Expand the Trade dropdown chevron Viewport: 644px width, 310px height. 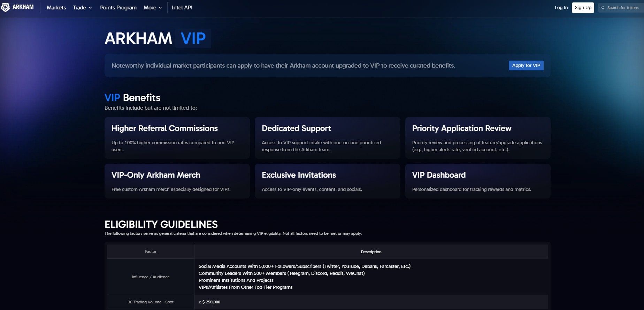tap(90, 8)
